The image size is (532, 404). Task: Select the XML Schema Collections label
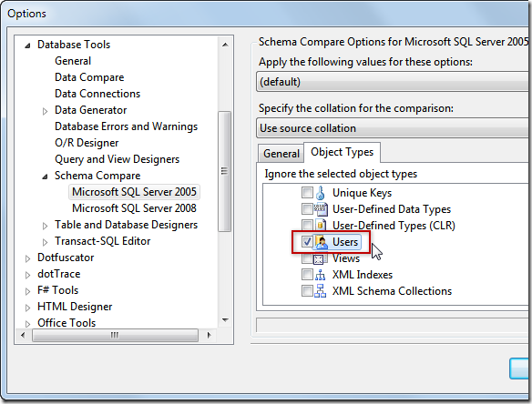pos(392,291)
